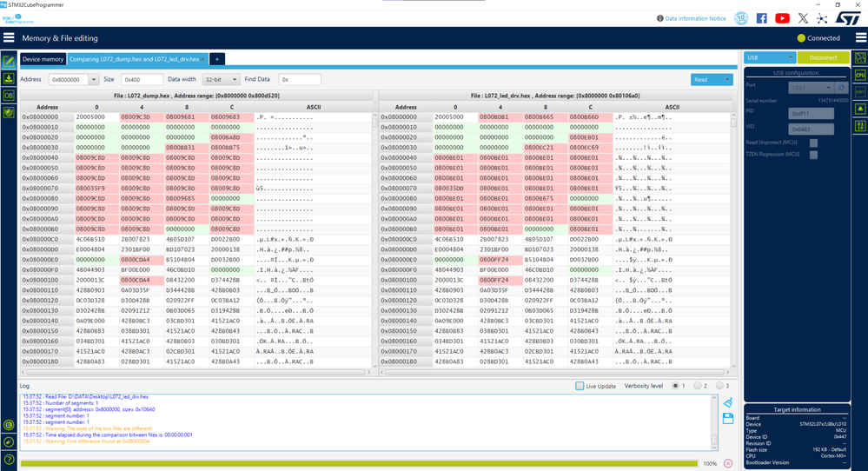
Task: Open the Erasing & Programming download icon
Action: [9, 78]
